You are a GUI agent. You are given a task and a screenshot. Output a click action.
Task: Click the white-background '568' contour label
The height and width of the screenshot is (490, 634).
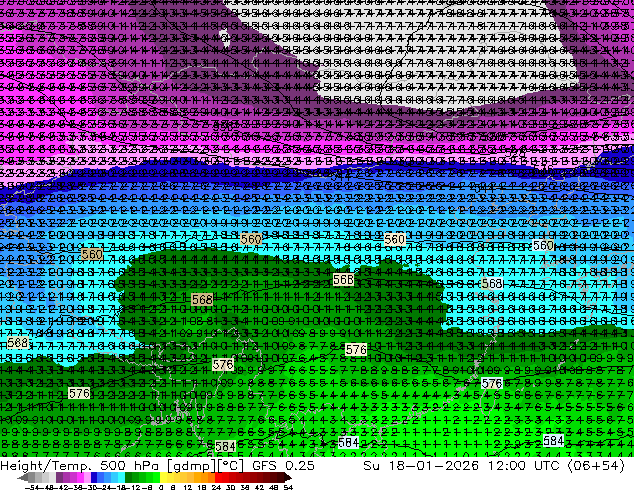pos(492,284)
